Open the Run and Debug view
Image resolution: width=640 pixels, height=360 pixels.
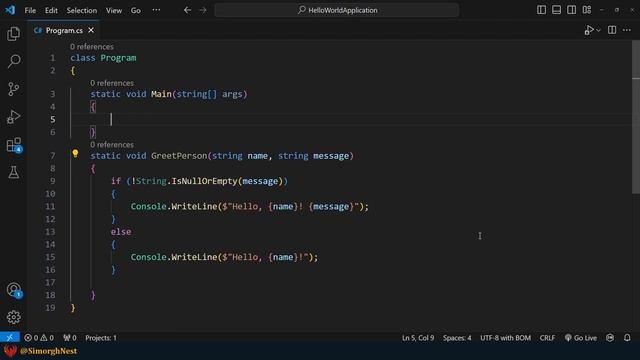13,117
